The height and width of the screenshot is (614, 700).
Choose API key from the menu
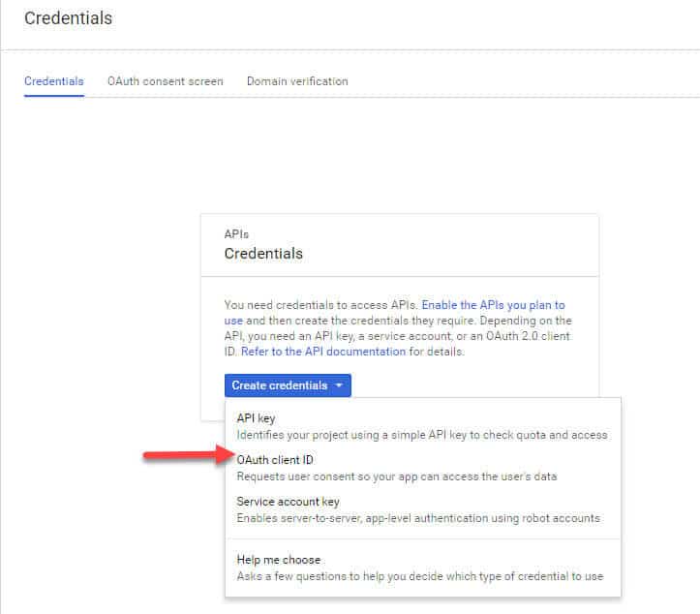coord(423,426)
